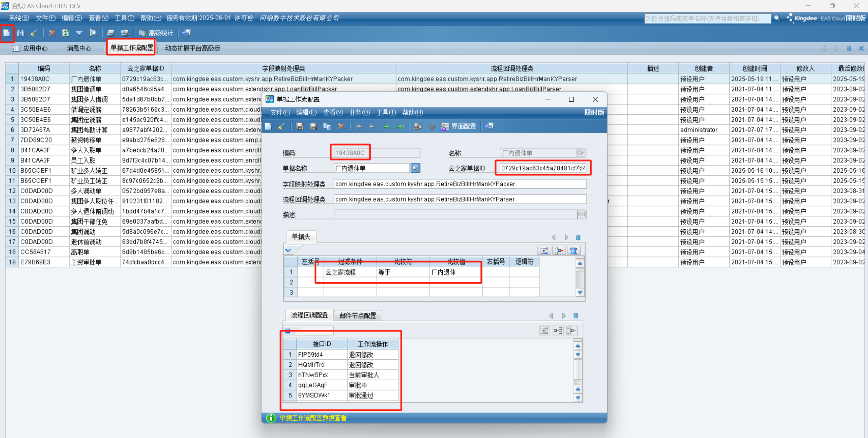This screenshot has width=868, height=438.
Task: Switch to the 邮件节点配置 tab
Action: tap(358, 316)
